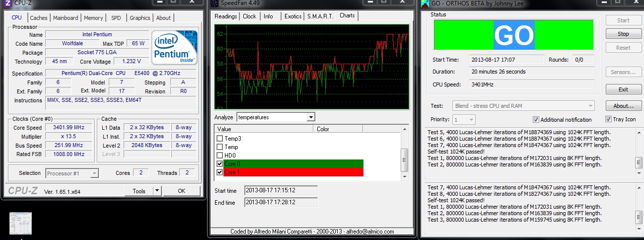
Task: Click the Value column header in SpeedFan
Action: coord(265,129)
